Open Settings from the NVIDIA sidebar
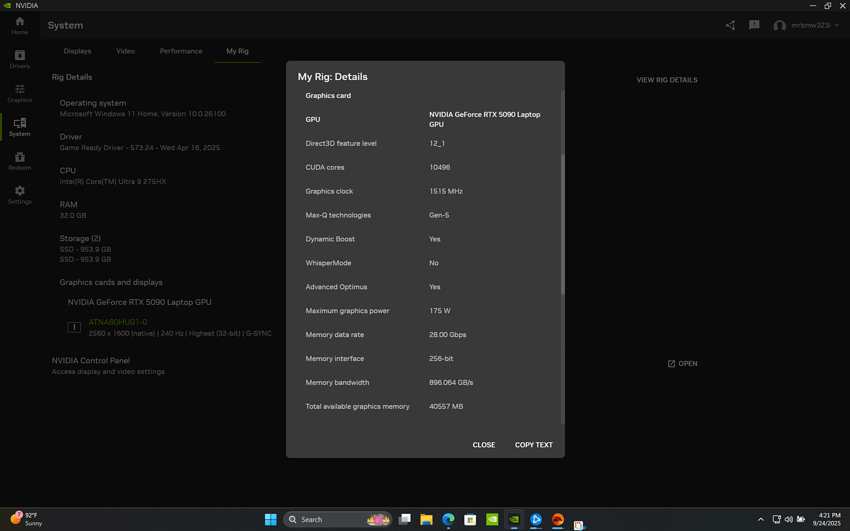The width and height of the screenshot is (850, 531). click(19, 195)
